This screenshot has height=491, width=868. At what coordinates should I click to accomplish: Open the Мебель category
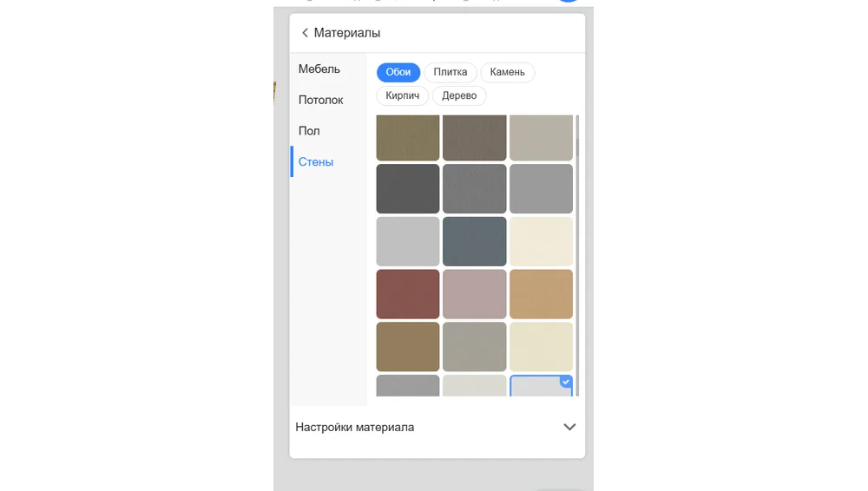(x=319, y=69)
